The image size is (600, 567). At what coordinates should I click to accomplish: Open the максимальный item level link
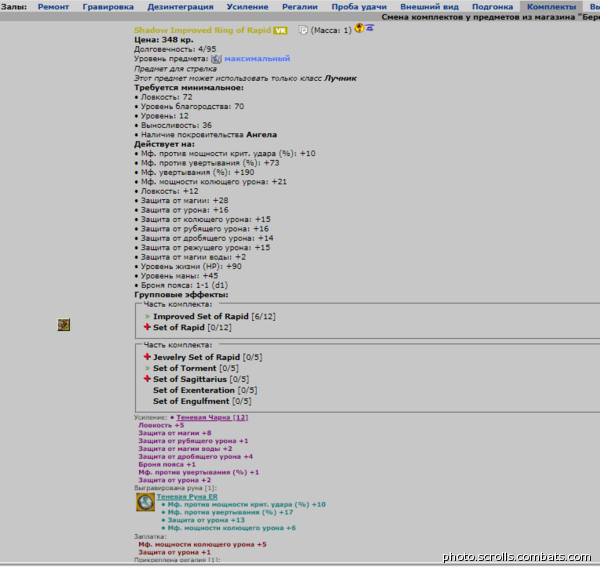point(257,59)
